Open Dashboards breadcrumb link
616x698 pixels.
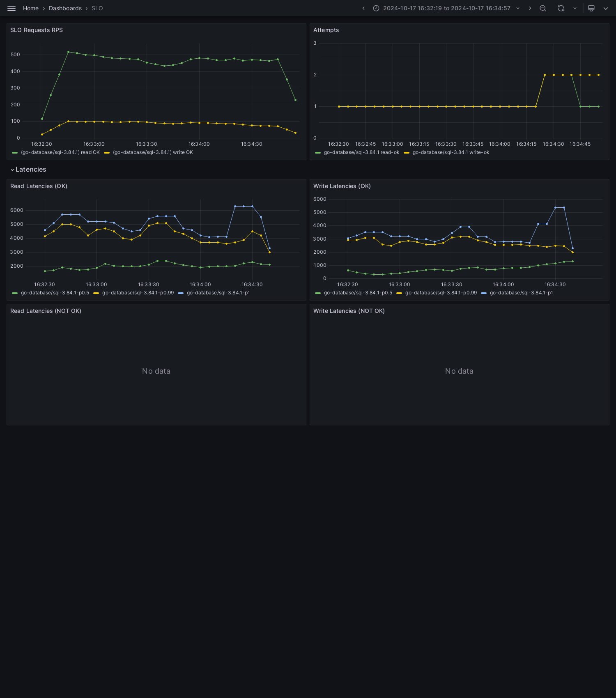(x=65, y=8)
